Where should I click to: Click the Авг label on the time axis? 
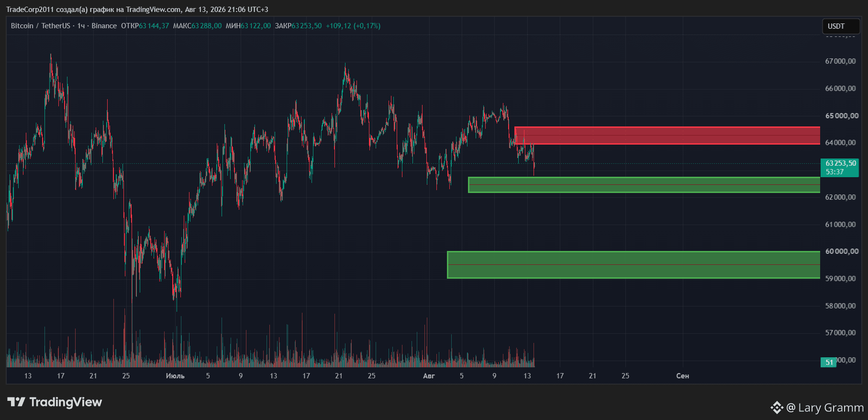click(429, 376)
